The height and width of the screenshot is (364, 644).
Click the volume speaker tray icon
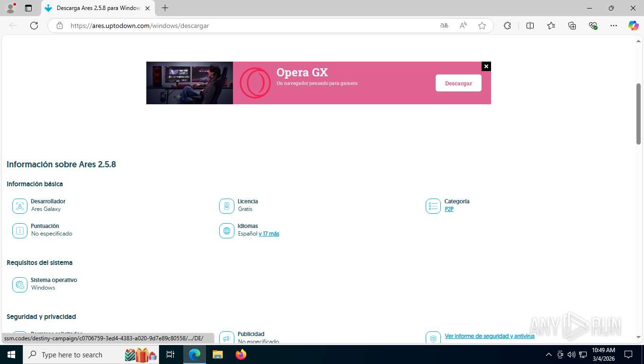(x=571, y=355)
